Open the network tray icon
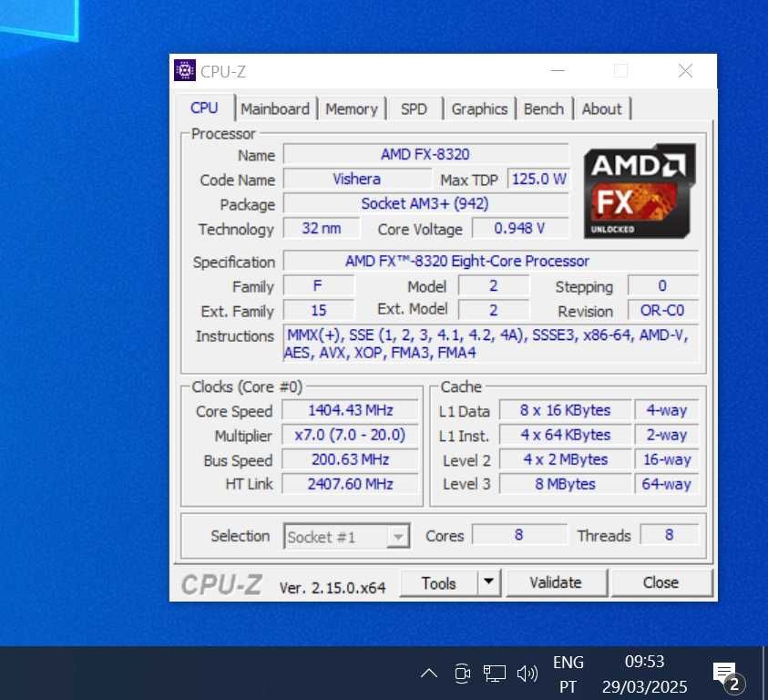This screenshot has width=768, height=700. [494, 673]
